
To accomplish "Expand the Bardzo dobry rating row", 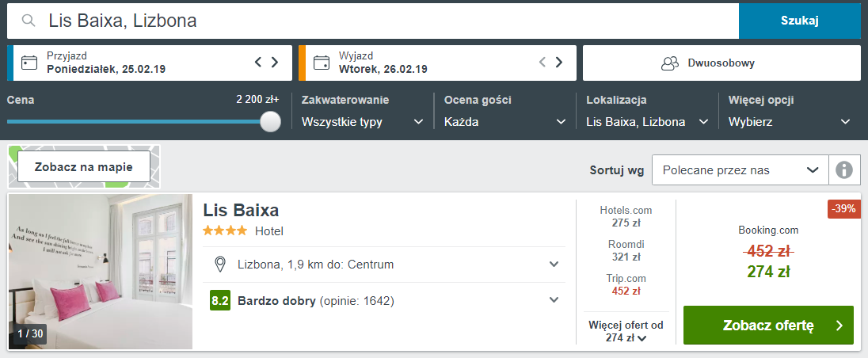I will point(384,300).
